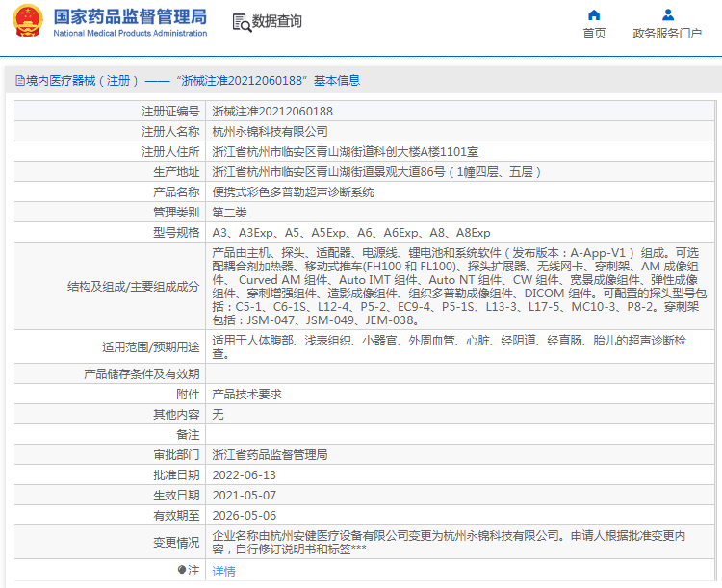
Task: Click the 有效期至 date 2026-05-06
Action: 244,516
